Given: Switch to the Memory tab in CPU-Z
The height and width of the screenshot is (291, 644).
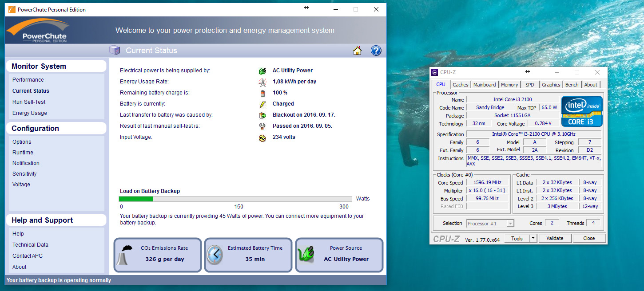Looking at the screenshot, I should [x=509, y=85].
